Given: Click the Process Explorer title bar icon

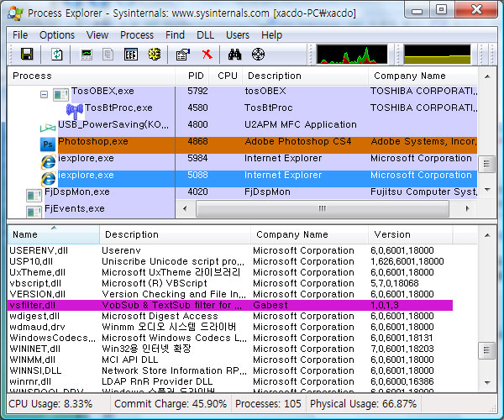Looking at the screenshot, I should pyautogui.click(x=15, y=13).
